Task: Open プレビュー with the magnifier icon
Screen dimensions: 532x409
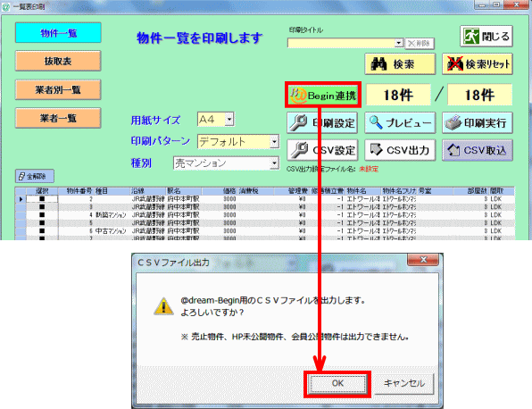Action: click(x=400, y=122)
